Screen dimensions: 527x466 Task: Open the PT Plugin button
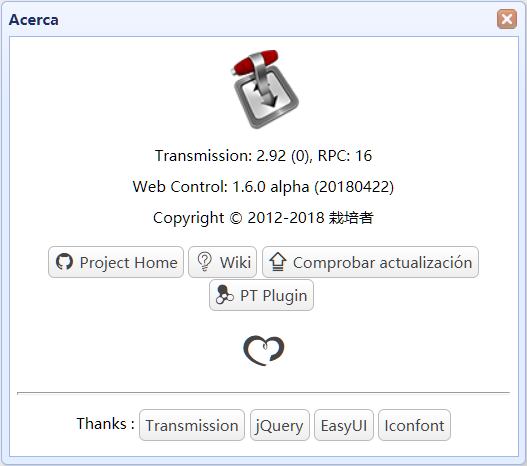pyautogui.click(x=261, y=295)
